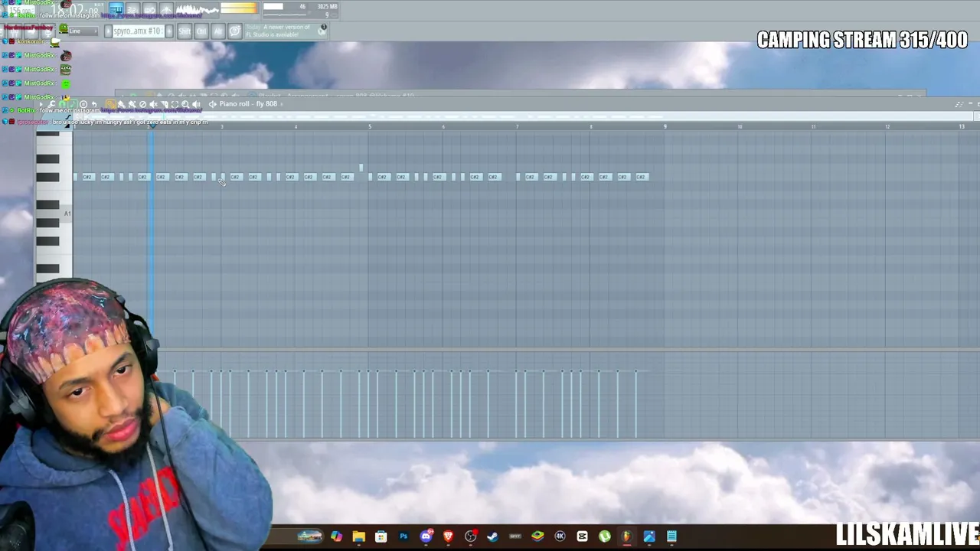Open pattern menu arrow left of pattern name
The height and width of the screenshot is (551, 980).
click(x=108, y=31)
